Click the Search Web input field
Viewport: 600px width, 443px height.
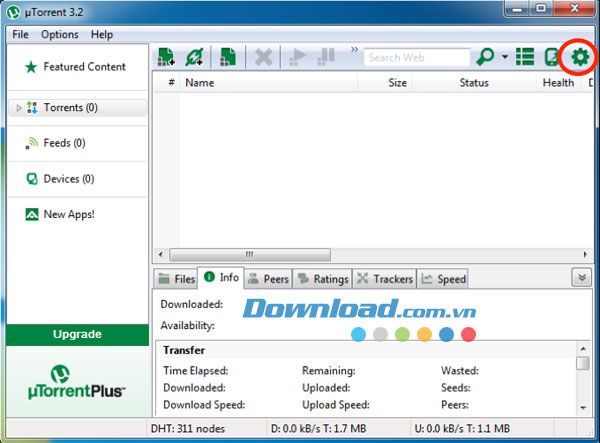click(417, 57)
